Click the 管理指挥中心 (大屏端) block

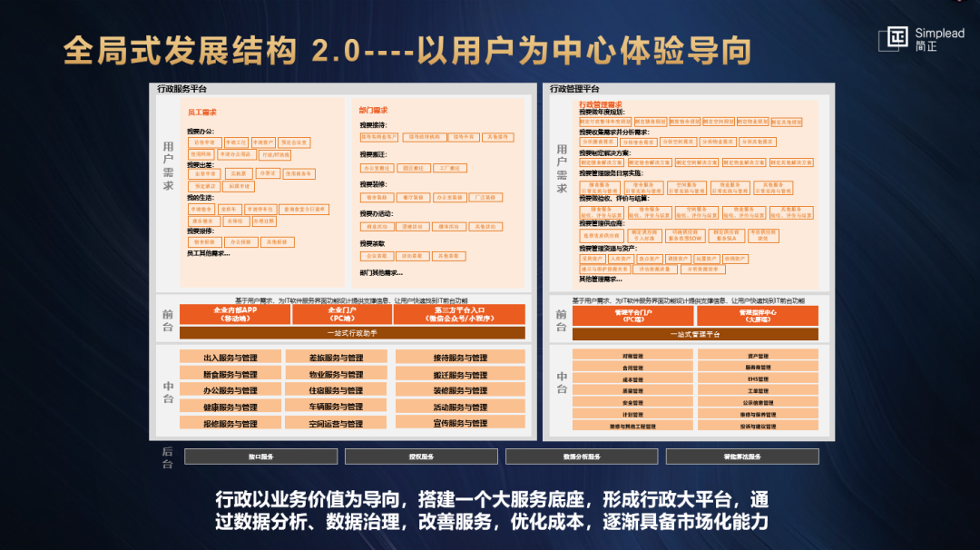click(758, 316)
